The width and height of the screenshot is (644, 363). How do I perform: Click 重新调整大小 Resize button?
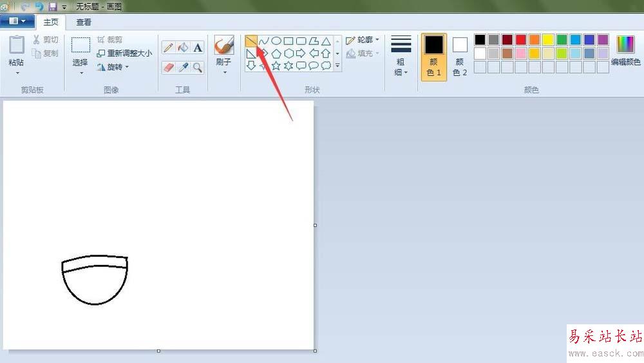point(124,54)
